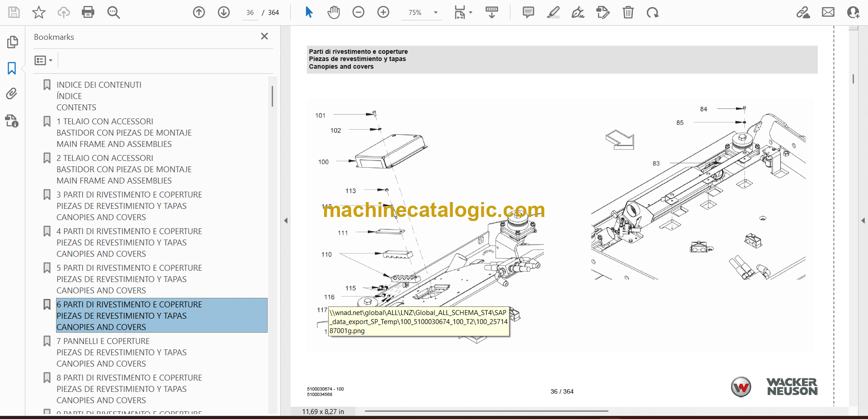Open the fit page options dropdown
868x419 pixels.
(x=463, y=12)
